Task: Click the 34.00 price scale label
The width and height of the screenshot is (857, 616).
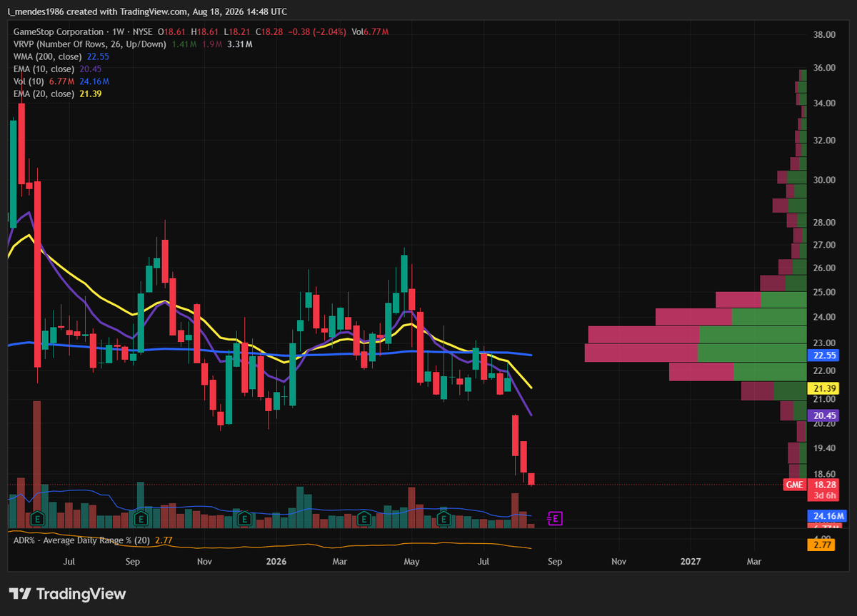Action: click(825, 103)
